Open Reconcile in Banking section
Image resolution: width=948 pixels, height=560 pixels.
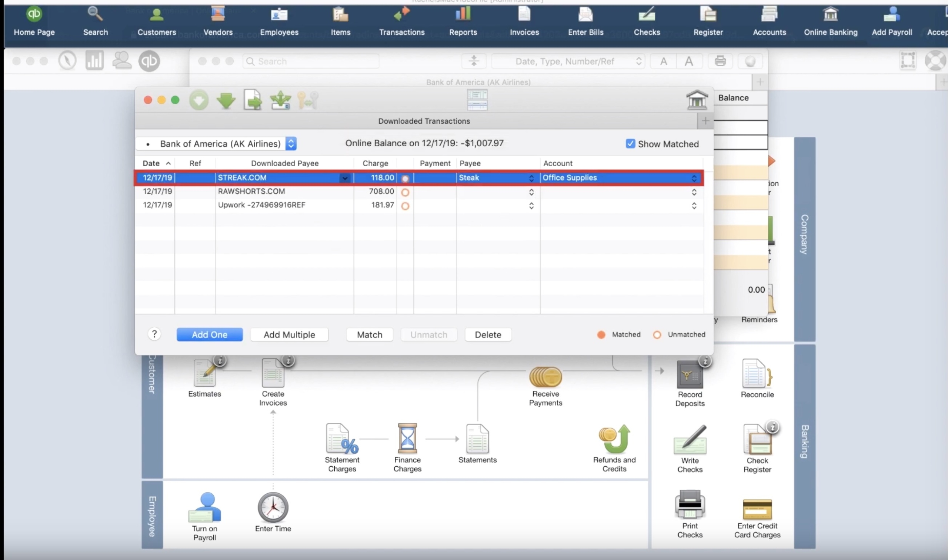click(x=757, y=379)
